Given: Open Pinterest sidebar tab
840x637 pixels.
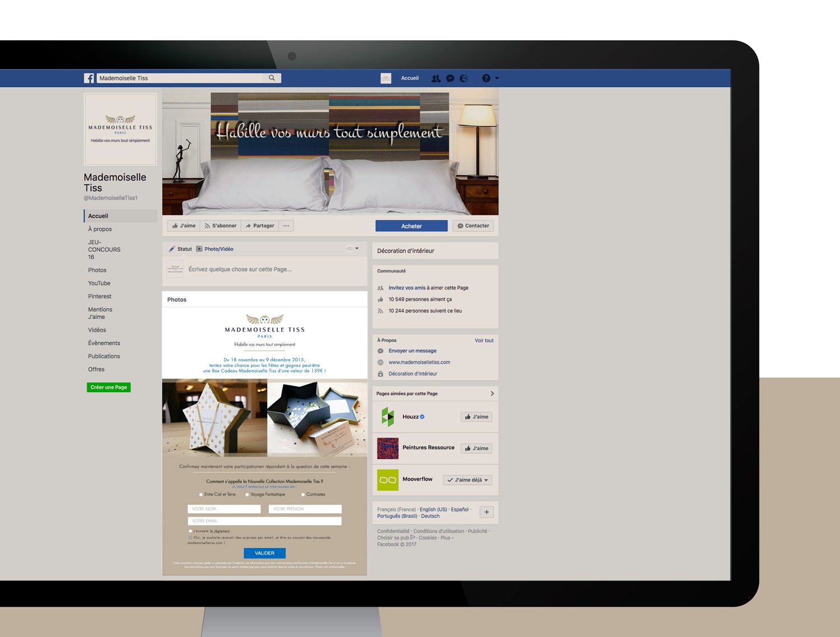Looking at the screenshot, I should click(100, 296).
